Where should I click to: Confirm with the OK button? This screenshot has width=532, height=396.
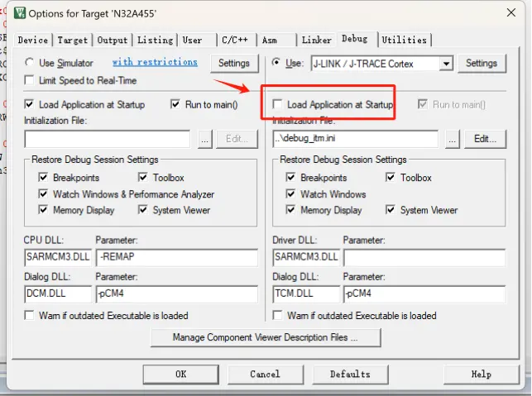pos(181,375)
